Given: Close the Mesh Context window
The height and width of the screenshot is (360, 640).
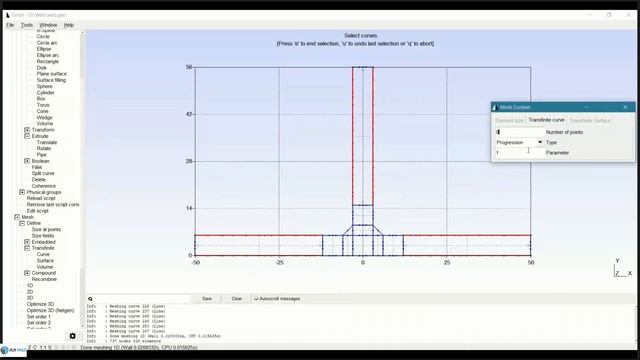Looking at the screenshot, I should [x=626, y=107].
